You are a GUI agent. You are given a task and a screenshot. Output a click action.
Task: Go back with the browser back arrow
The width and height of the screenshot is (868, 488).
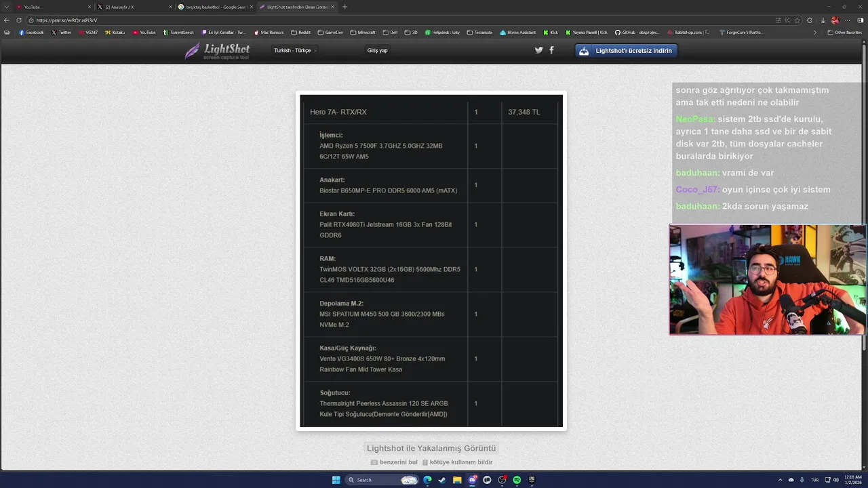(7, 20)
